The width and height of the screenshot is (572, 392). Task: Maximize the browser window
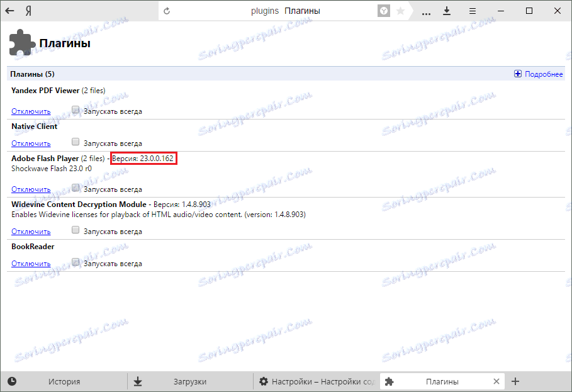click(529, 11)
